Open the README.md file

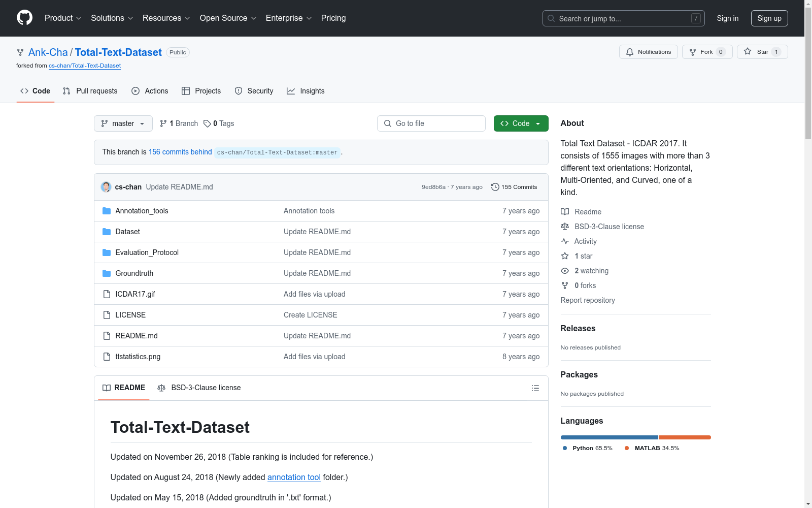137,336
